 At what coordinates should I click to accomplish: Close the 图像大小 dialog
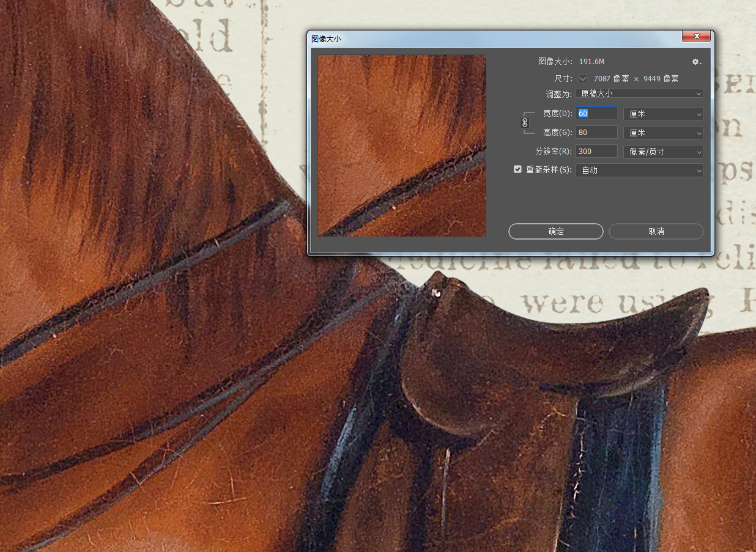click(697, 37)
